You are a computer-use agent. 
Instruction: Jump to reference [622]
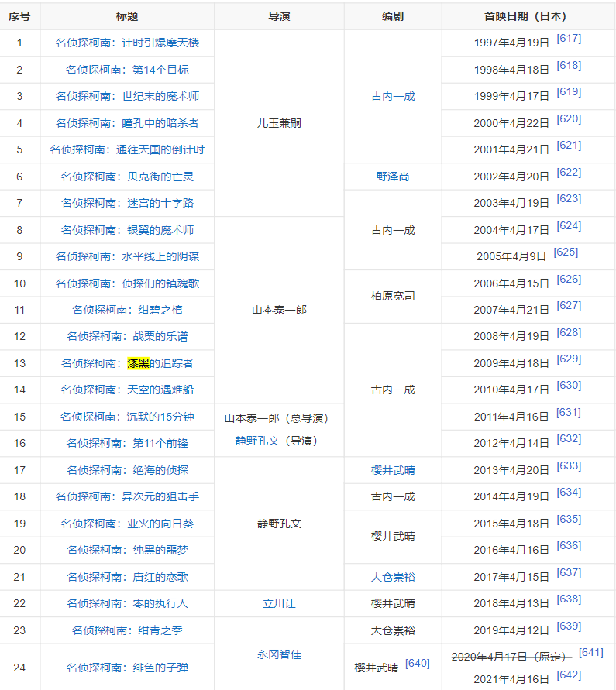click(569, 173)
